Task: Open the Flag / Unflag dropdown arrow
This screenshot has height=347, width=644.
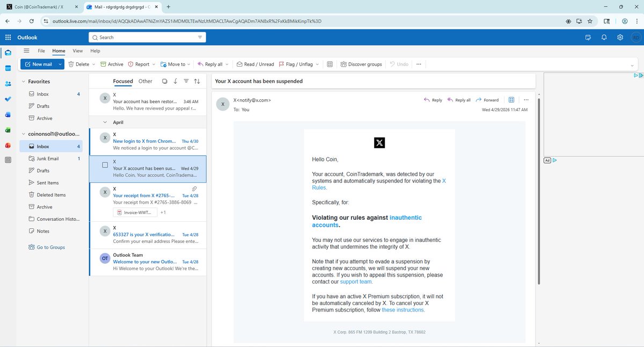Action: 317,64
